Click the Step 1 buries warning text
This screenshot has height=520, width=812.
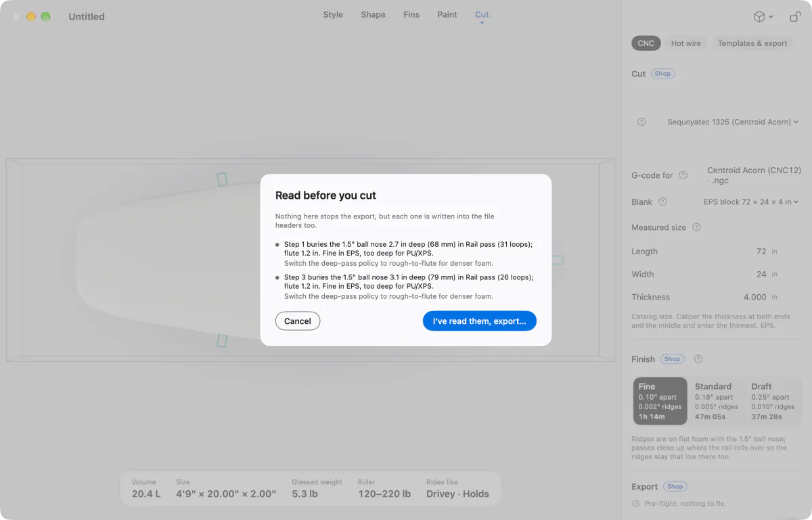pyautogui.click(x=409, y=249)
